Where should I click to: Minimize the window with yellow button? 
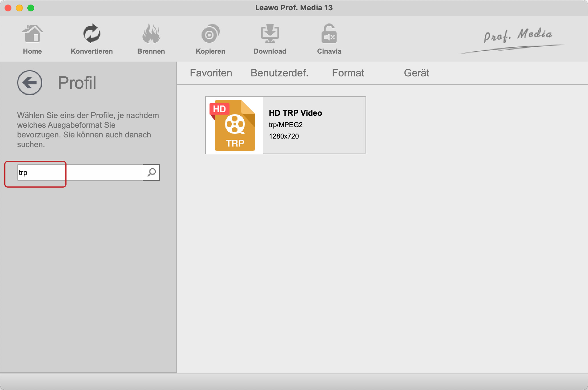tap(19, 8)
